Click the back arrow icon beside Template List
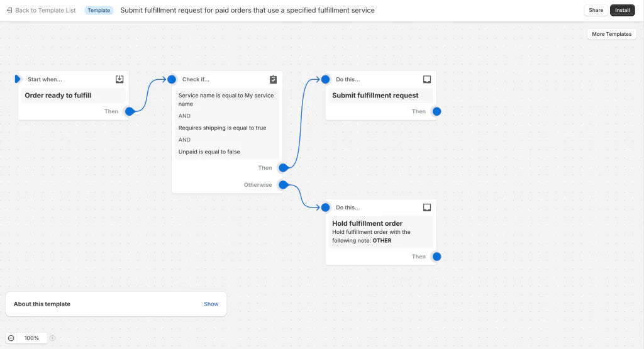This screenshot has width=644, height=349. [x=9, y=11]
